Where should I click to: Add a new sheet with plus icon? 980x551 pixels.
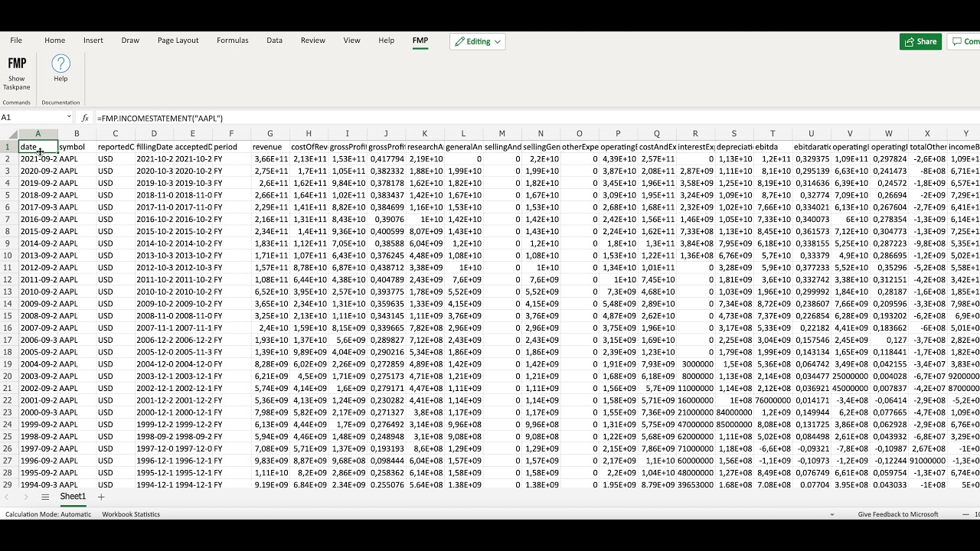pyautogui.click(x=100, y=497)
